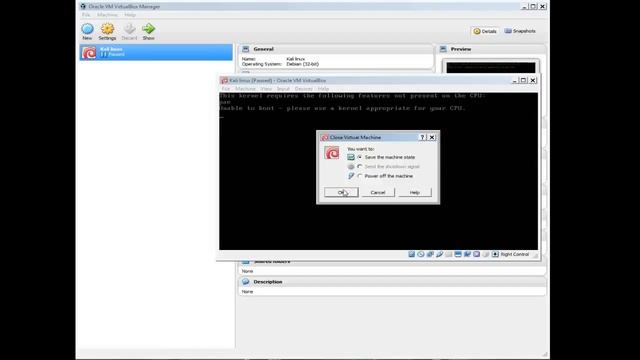Click the optical disc status bar indicator

[x=421, y=254]
